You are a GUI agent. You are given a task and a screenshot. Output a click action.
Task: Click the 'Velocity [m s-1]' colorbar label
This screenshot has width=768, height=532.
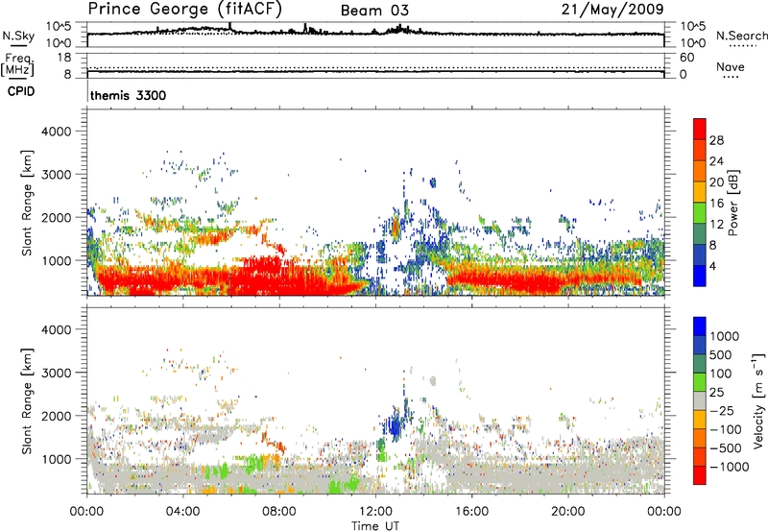(x=758, y=400)
